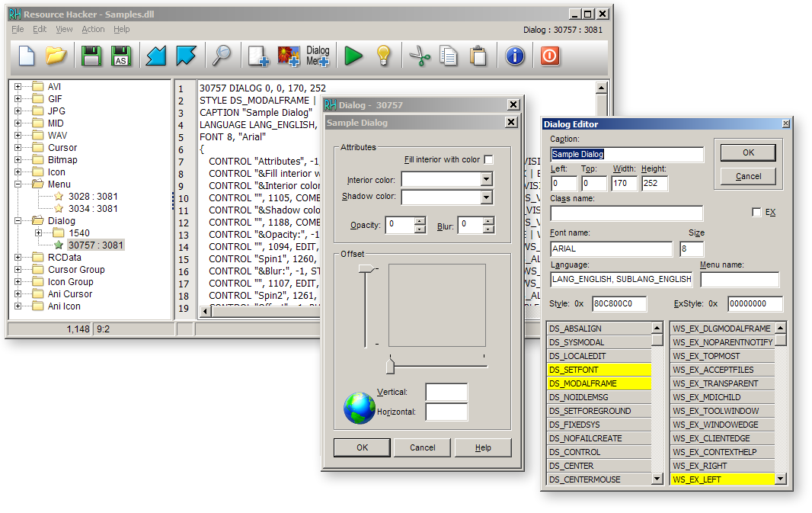This screenshot has width=812, height=513.
Task: Toggle the WS_EX_TOOLWINDOW extended style flag
Action: click(722, 411)
